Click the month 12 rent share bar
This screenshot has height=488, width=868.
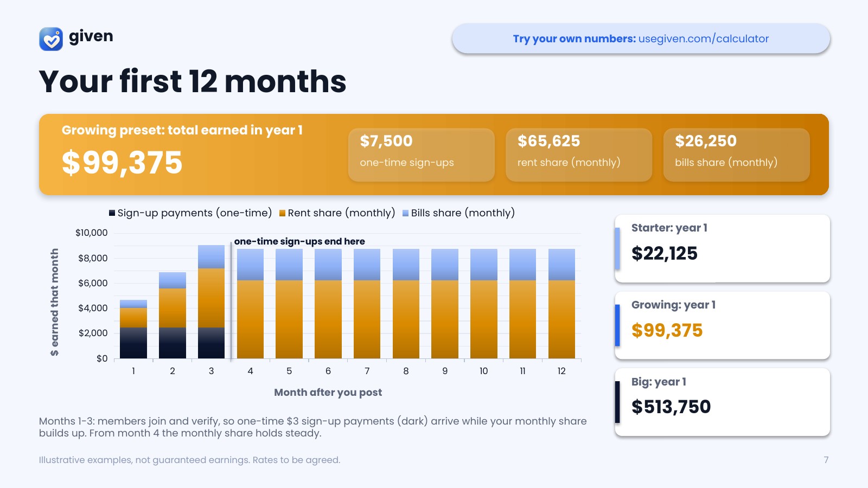561,319
